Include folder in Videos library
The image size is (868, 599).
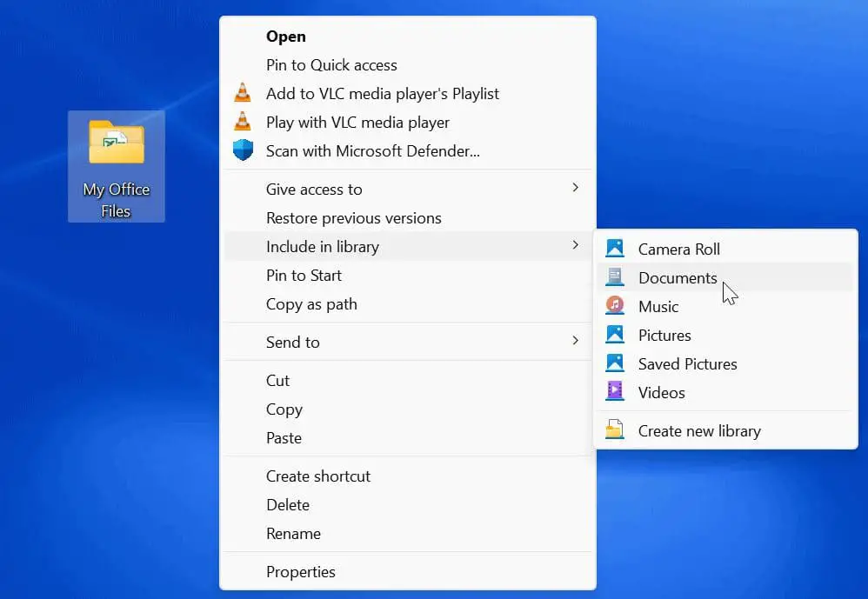(x=725, y=393)
